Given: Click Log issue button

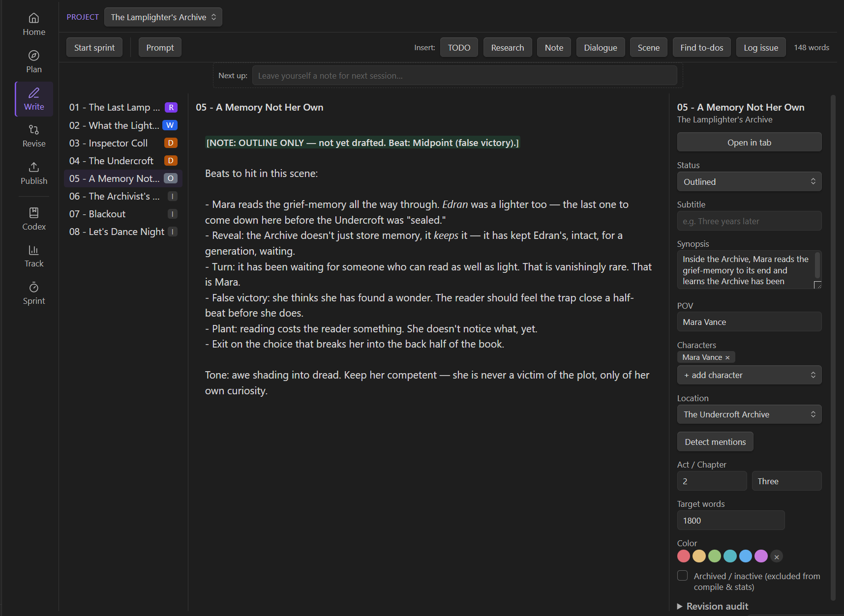Looking at the screenshot, I should [x=761, y=48].
